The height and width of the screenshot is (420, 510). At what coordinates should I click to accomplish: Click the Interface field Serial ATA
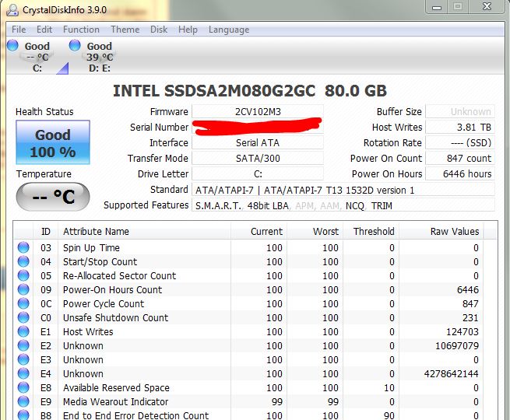tap(258, 143)
